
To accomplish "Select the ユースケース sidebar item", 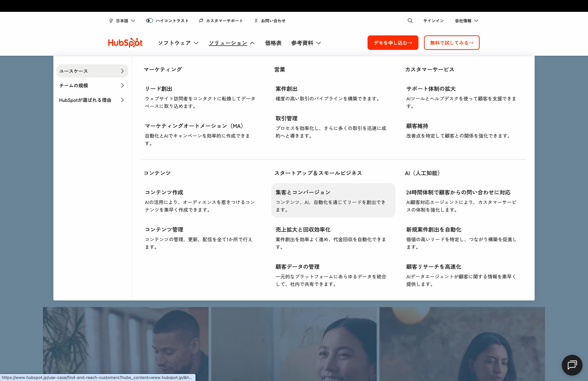I will [92, 71].
